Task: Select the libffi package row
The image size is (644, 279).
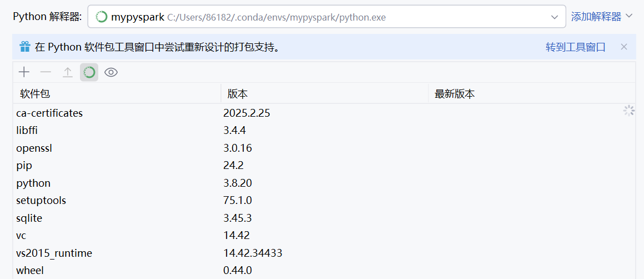Action: coord(324,131)
